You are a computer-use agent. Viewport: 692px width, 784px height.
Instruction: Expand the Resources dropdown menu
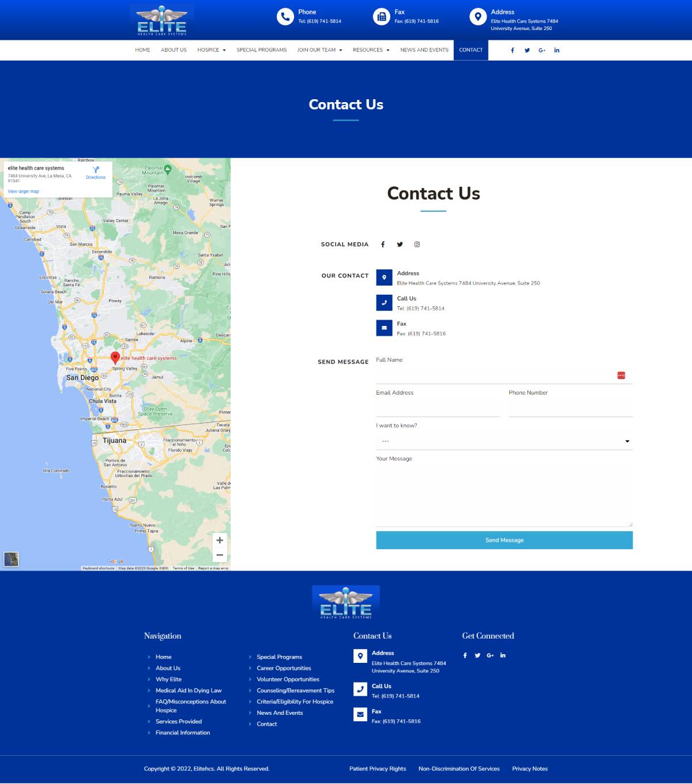371,50
